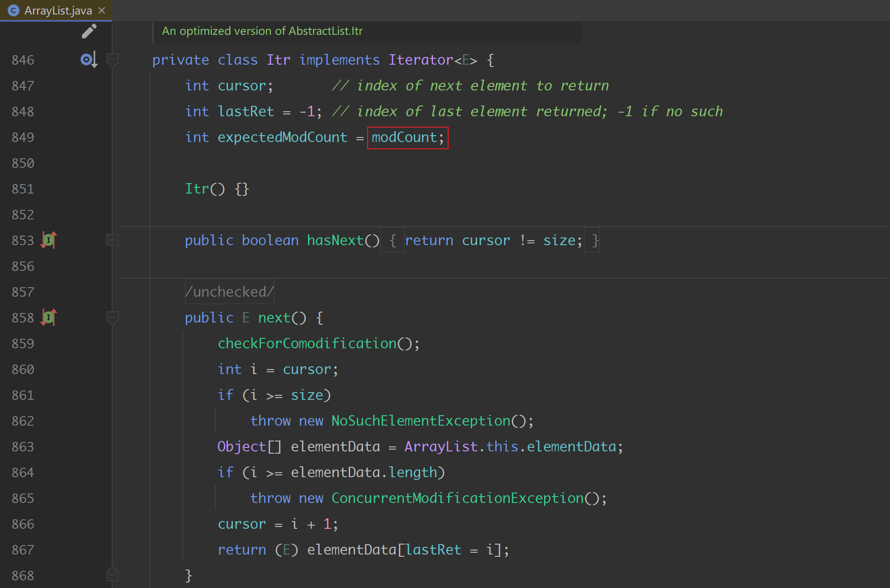This screenshot has height=588, width=890.
Task: Click the folded opening brace after hasNext()
Action: (x=392, y=240)
